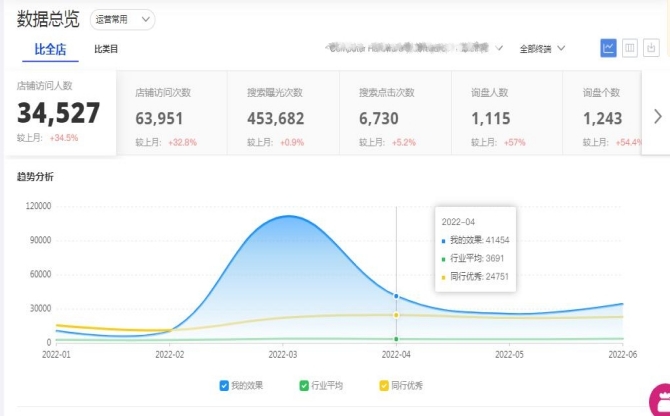Image resolution: width=670 pixels, height=416 pixels.
Task: Switch to table view icon
Action: 630,48
